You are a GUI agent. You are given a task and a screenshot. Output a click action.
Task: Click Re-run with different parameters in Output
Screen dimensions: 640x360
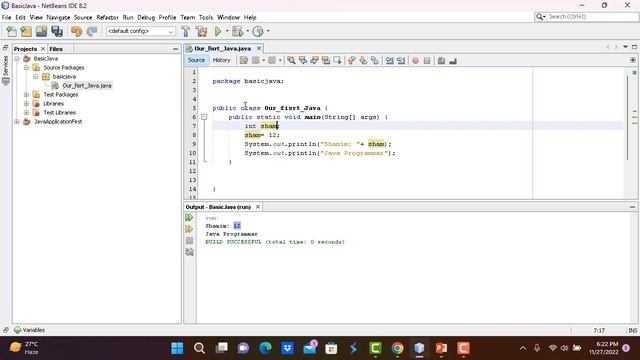tap(189, 229)
